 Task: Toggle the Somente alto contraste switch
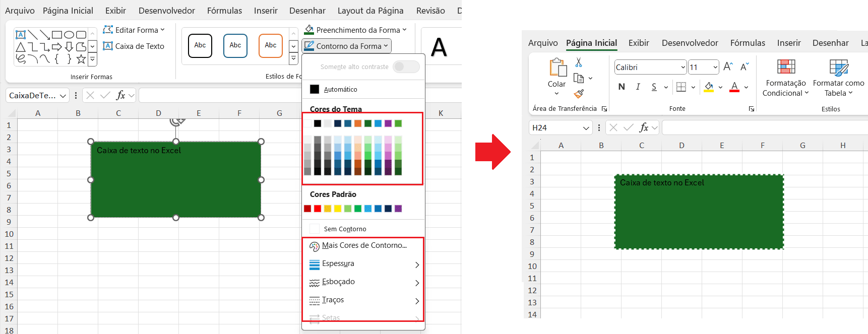(406, 66)
